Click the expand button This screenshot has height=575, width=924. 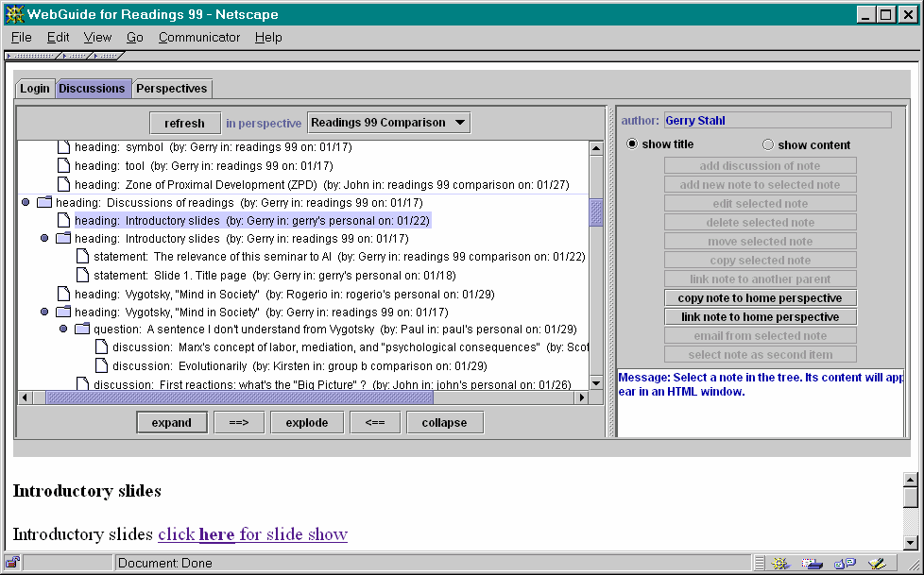coord(172,422)
